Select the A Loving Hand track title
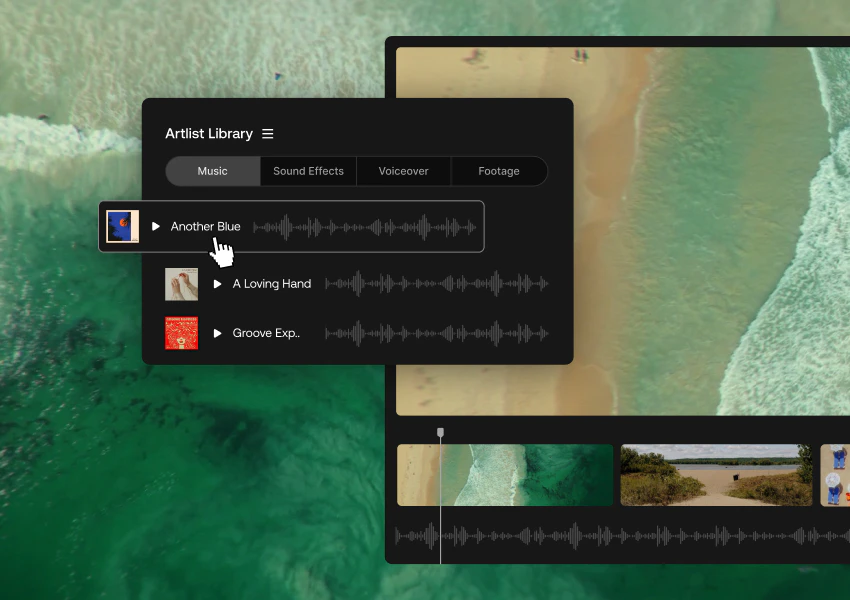The height and width of the screenshot is (600, 850). [272, 284]
